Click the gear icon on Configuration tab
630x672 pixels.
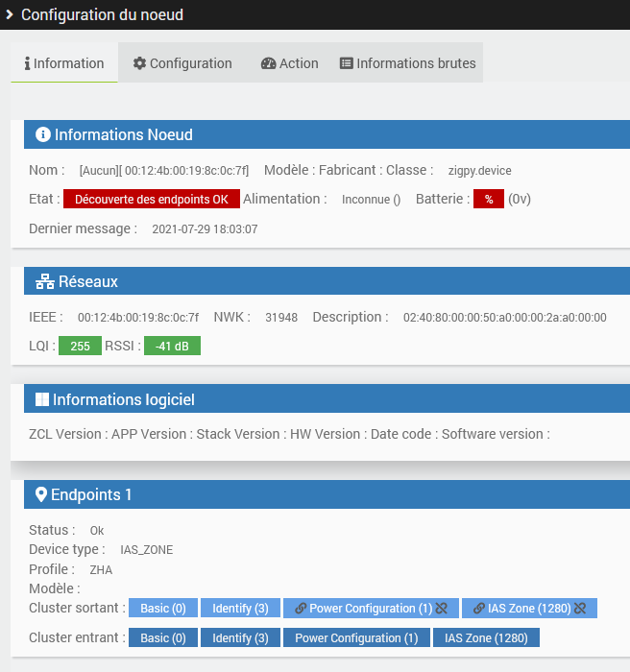click(139, 63)
